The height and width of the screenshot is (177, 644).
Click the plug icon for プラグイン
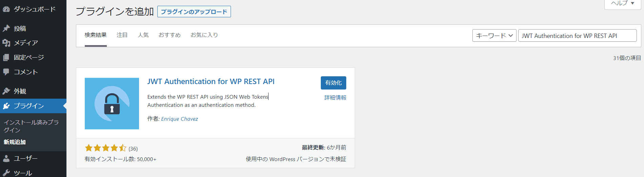(6, 106)
